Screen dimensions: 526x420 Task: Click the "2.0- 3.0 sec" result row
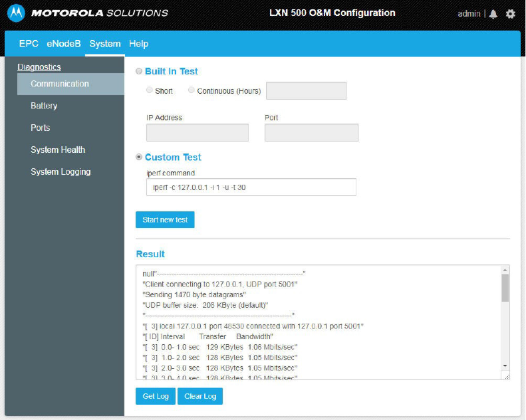coord(220,368)
